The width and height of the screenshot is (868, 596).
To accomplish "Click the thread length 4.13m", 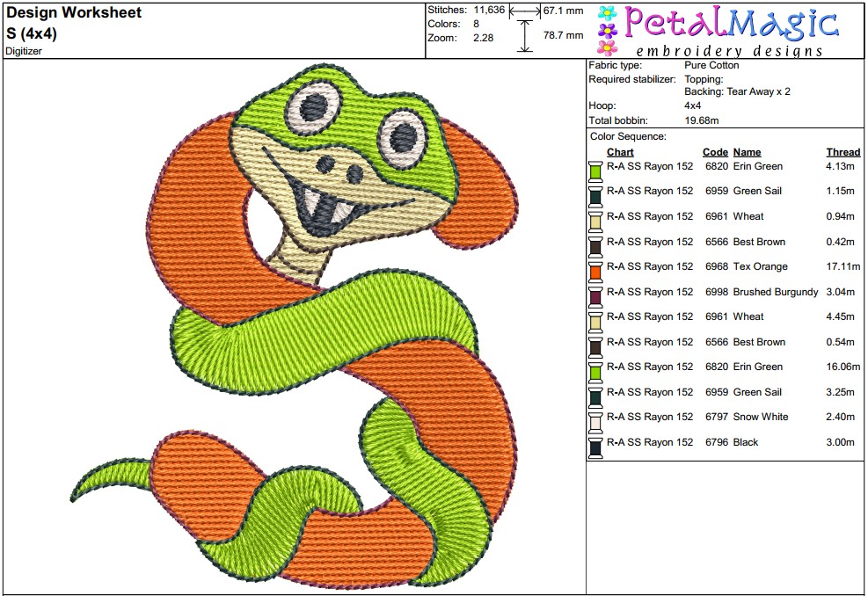I will [840, 166].
